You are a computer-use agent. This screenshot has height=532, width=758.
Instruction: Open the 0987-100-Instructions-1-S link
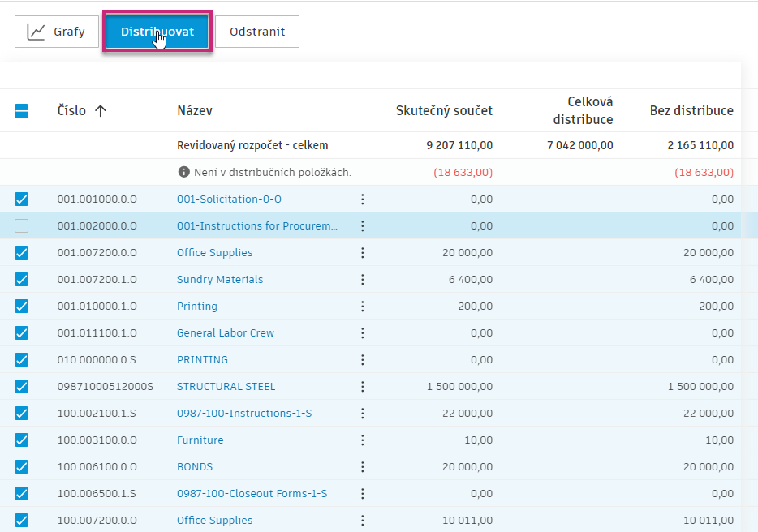[x=244, y=413]
